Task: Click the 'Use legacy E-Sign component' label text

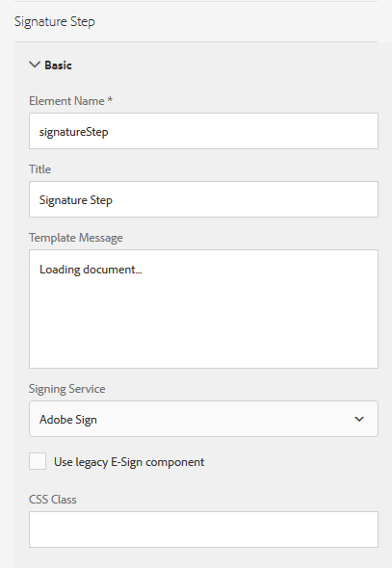Action: click(x=129, y=462)
